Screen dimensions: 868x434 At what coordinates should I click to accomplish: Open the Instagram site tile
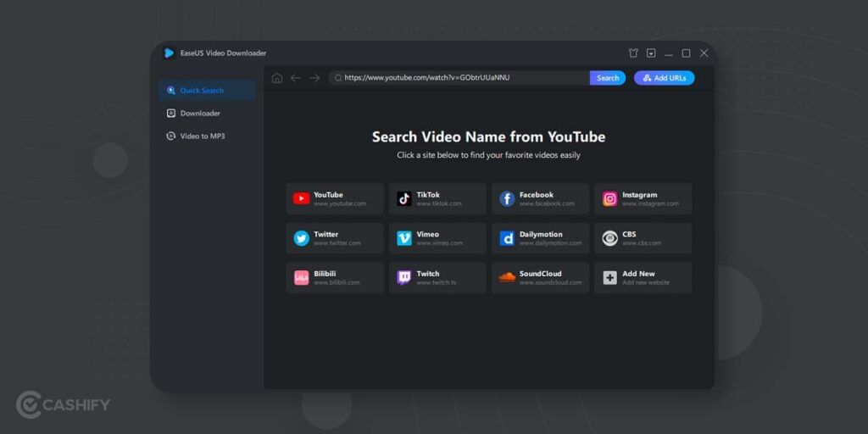pos(643,198)
